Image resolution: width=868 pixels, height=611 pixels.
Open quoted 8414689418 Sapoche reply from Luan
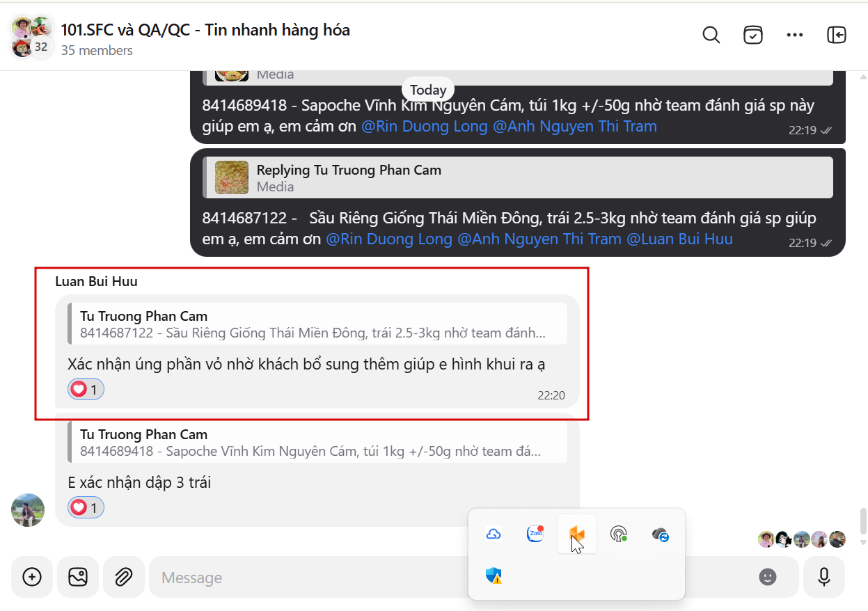[317, 442]
